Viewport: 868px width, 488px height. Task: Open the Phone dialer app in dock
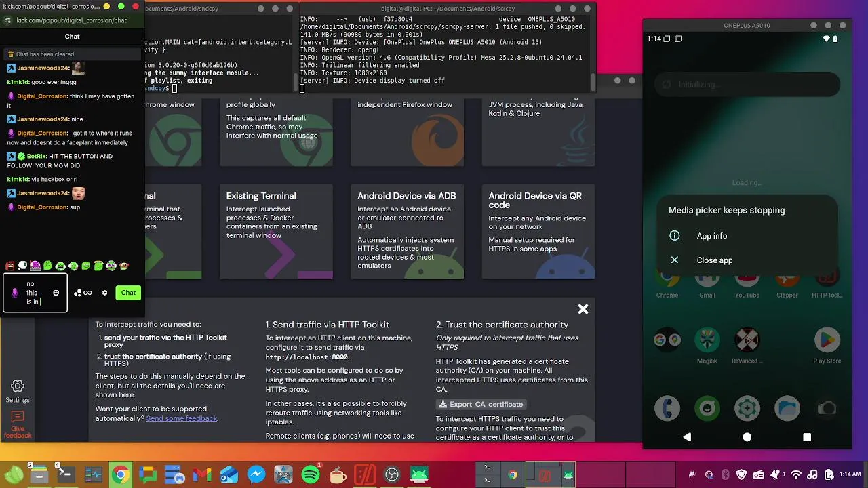(667, 408)
